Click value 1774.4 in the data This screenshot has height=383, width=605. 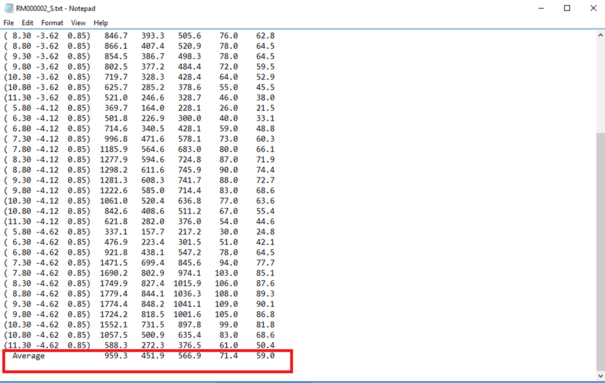click(113, 304)
